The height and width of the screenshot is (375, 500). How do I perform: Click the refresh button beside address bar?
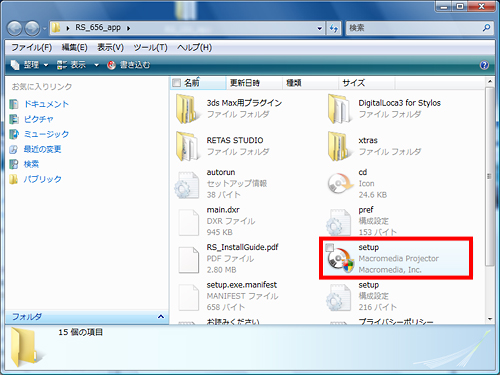[x=334, y=28]
